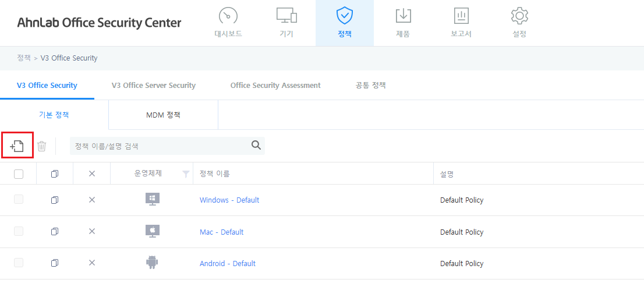644x283 pixels.
Task: Open the 제품 download icon
Action: point(403,16)
